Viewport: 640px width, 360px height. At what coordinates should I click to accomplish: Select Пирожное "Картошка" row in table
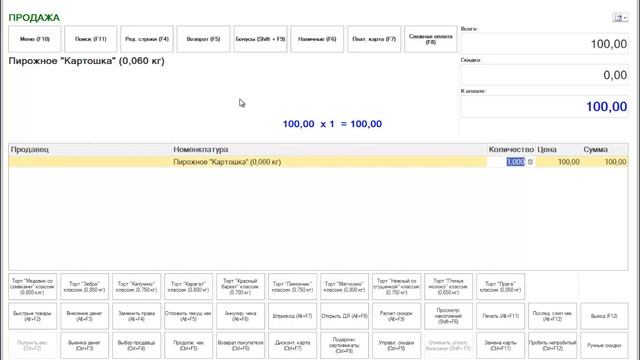click(x=318, y=162)
